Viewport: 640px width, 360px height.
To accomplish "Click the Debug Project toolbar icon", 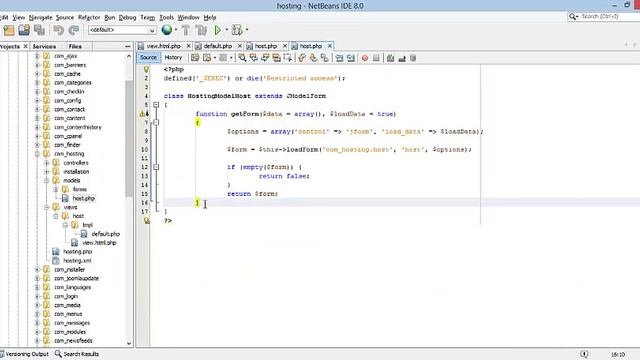I will click(237, 30).
